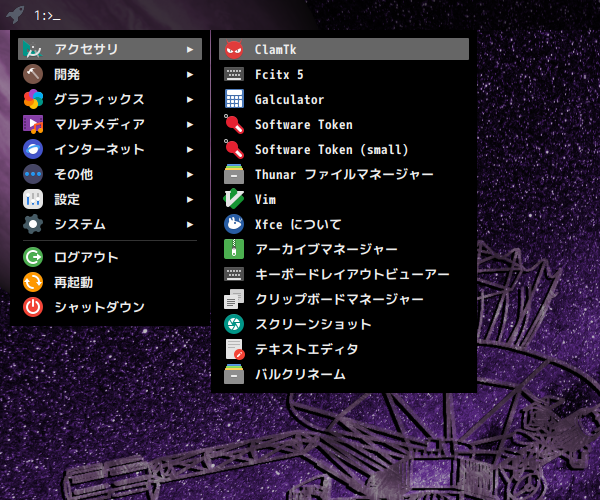Click the Software Token key icon
The width and height of the screenshot is (600, 500).
tap(234, 124)
